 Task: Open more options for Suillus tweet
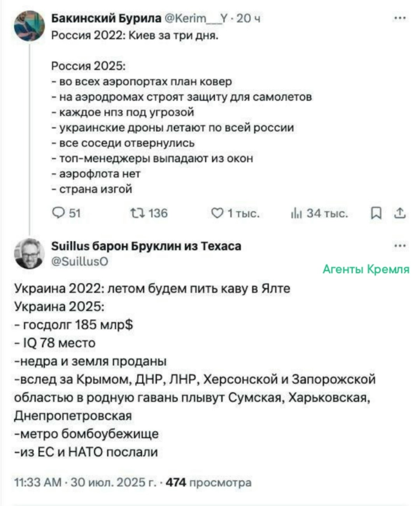pos(400,246)
